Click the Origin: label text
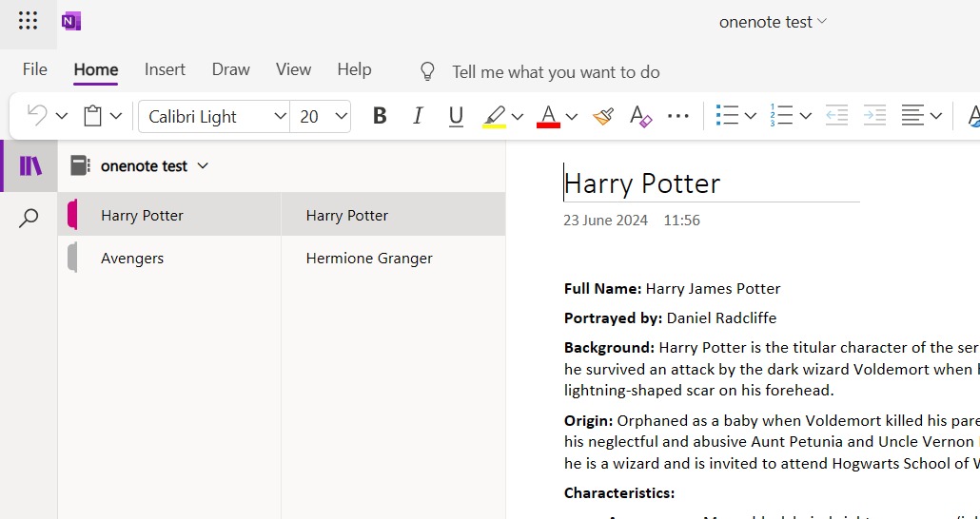The height and width of the screenshot is (519, 980). (x=589, y=420)
